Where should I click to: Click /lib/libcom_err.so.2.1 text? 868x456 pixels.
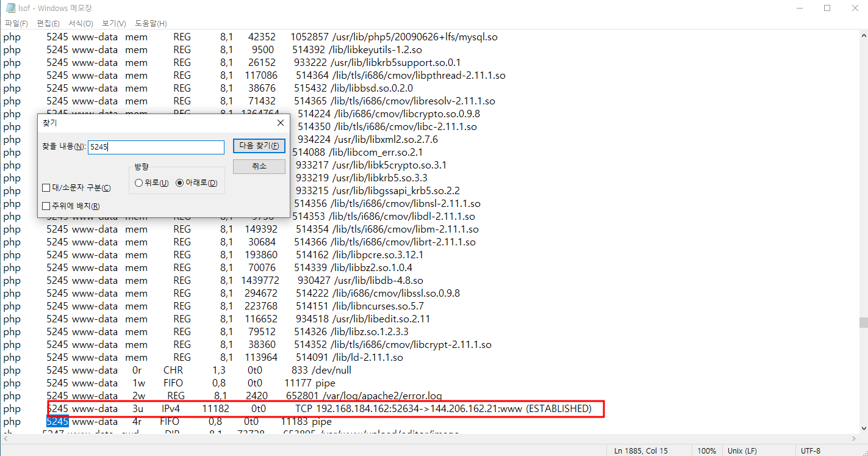pyautogui.click(x=375, y=153)
